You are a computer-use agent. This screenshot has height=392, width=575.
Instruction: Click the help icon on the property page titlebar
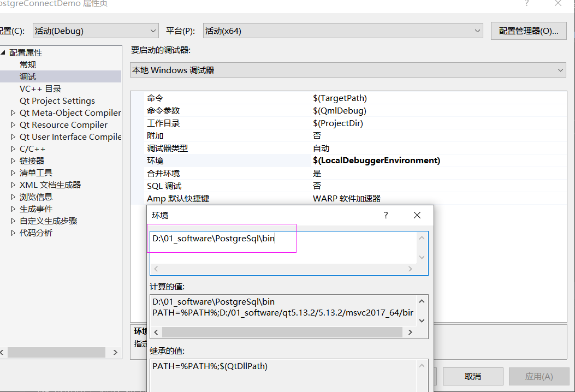[x=526, y=4]
